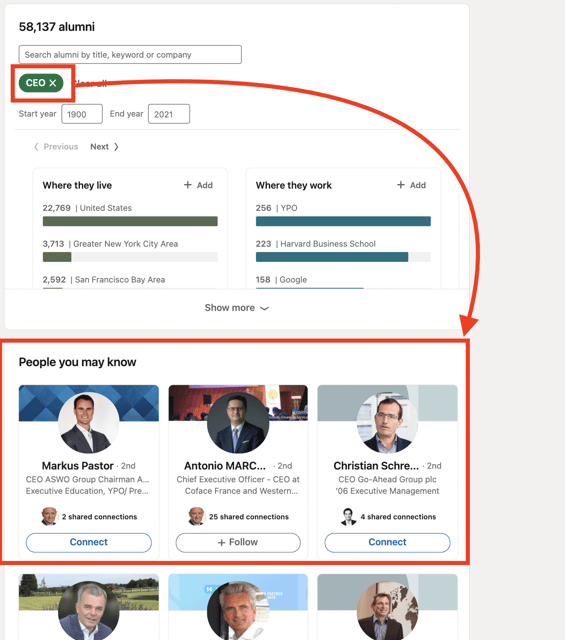This screenshot has width=565, height=640.
Task: Open Christian Schre... profile picture
Action: [x=387, y=423]
